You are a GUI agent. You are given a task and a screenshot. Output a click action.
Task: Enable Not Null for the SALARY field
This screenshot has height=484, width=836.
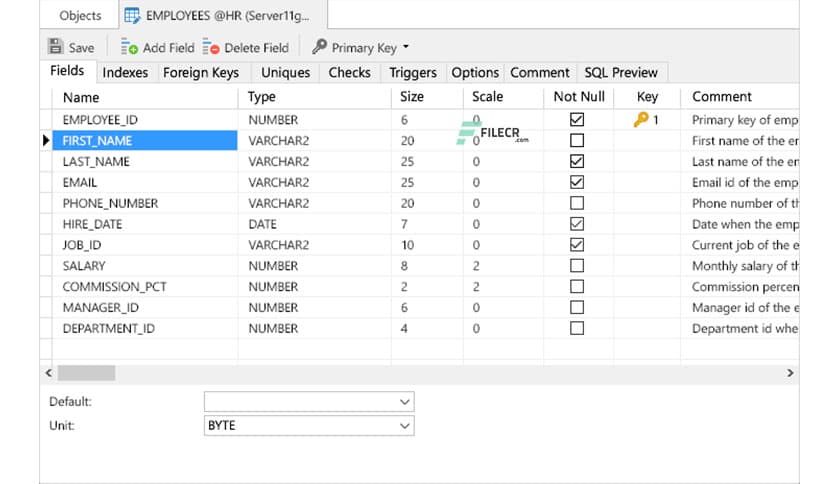click(x=576, y=266)
